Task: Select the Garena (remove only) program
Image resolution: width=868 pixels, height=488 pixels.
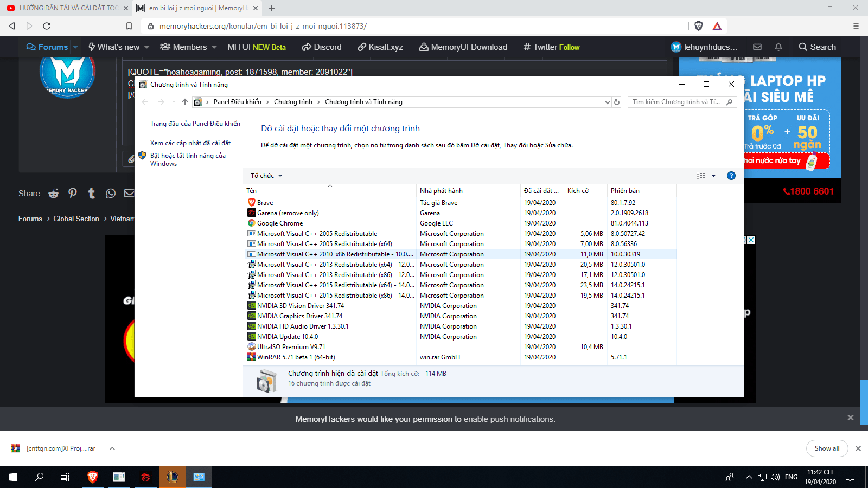Action: [x=288, y=213]
